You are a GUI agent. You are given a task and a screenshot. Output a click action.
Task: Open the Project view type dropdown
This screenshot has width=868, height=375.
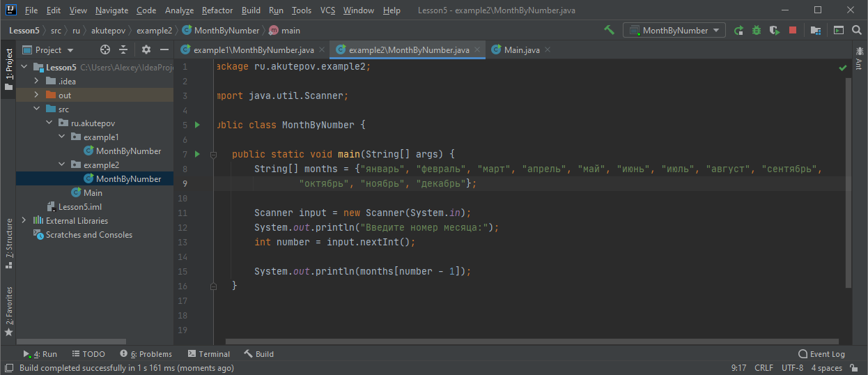tap(48, 49)
